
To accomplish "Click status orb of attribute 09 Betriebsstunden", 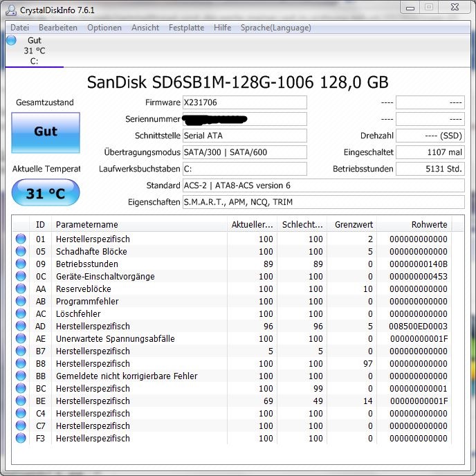I will 21,264.
